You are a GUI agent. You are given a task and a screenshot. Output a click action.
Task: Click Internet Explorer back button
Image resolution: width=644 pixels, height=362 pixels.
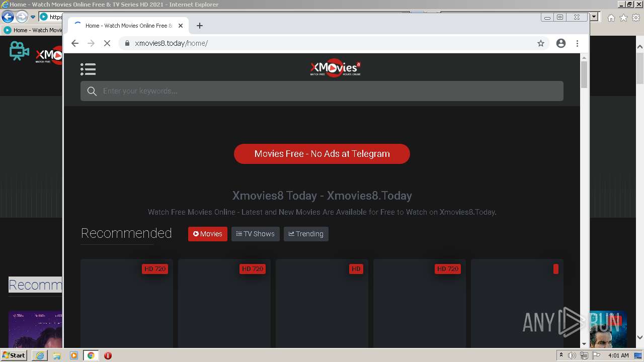8,17
